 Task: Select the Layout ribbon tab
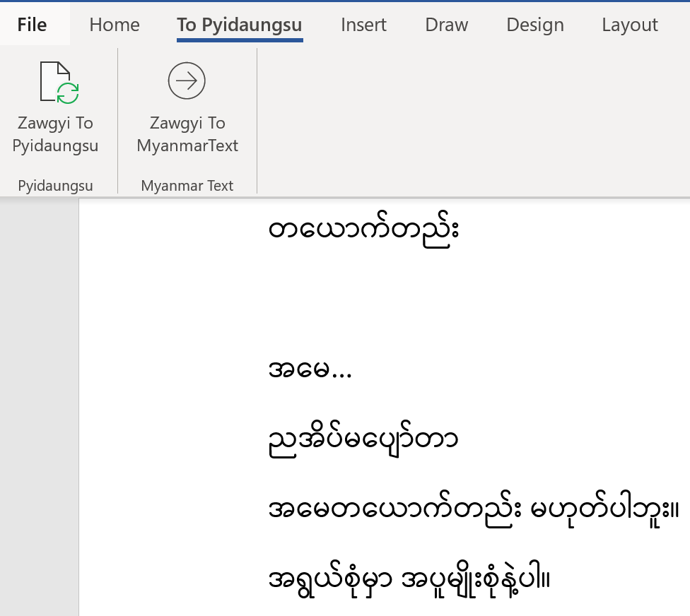click(x=629, y=23)
